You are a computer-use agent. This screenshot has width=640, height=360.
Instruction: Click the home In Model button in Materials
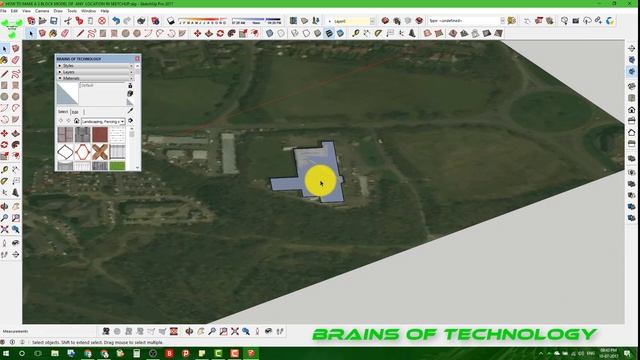[76, 121]
